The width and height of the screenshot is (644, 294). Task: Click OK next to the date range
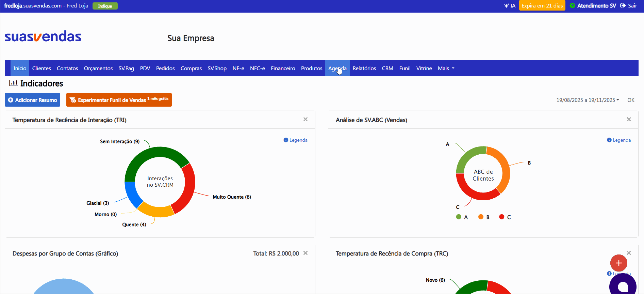(631, 100)
